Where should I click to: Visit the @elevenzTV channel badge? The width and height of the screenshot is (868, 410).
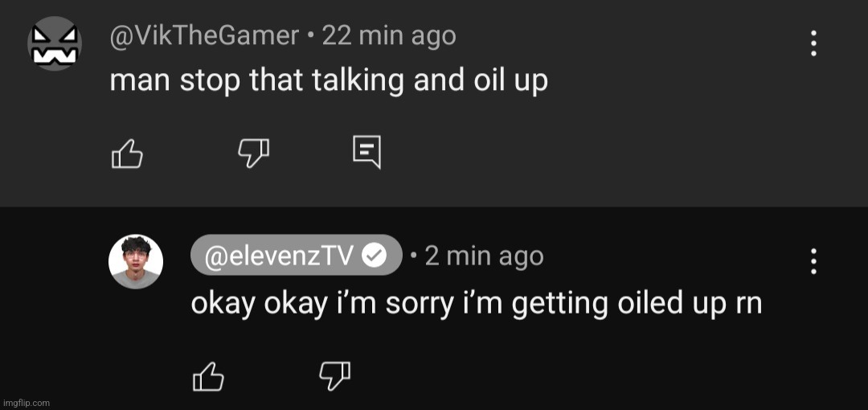[x=296, y=256]
